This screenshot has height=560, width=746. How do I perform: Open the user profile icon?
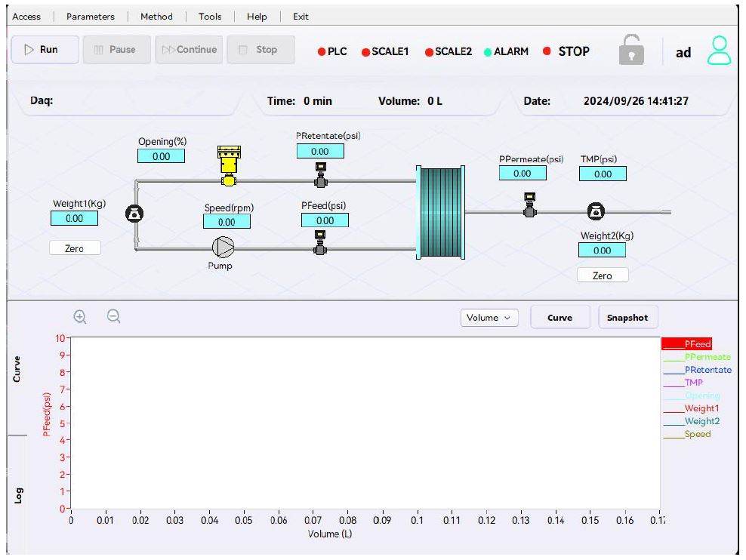pyautogui.click(x=719, y=50)
